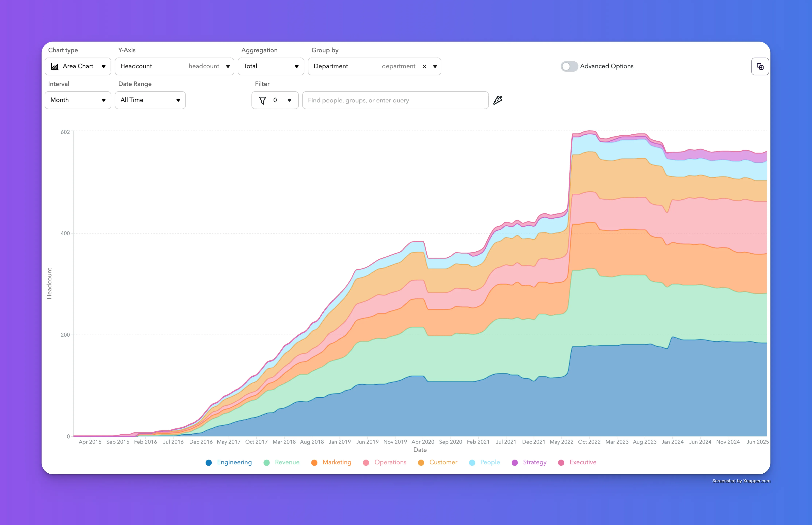The height and width of the screenshot is (525, 812).
Task: Open the Y-Axis Headcount dropdown
Action: (x=174, y=66)
